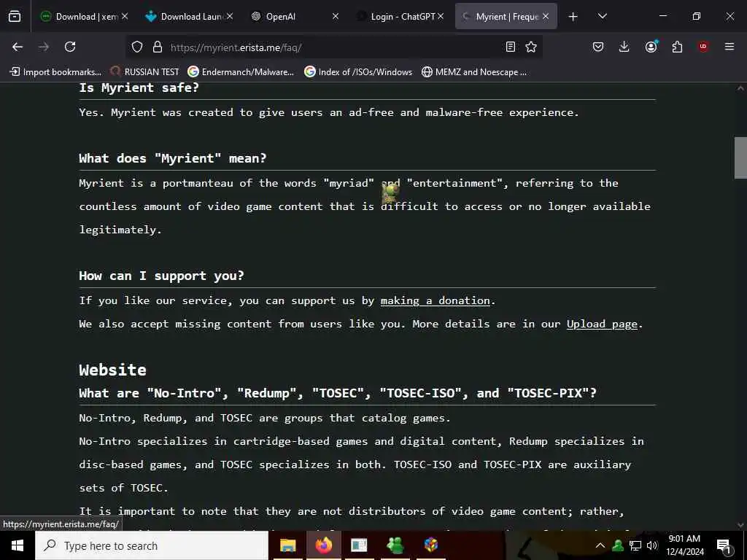Image resolution: width=747 pixels, height=560 pixels.
Task: Open the notification center icon
Action: [x=724, y=545]
